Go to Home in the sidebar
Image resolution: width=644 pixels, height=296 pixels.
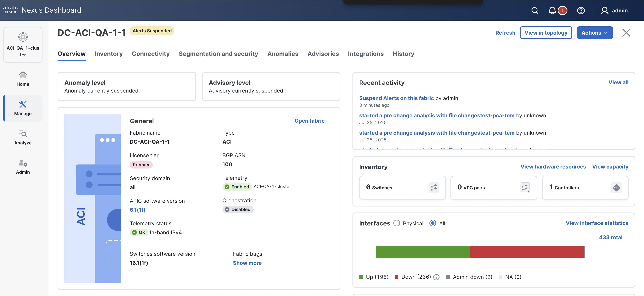click(23, 79)
